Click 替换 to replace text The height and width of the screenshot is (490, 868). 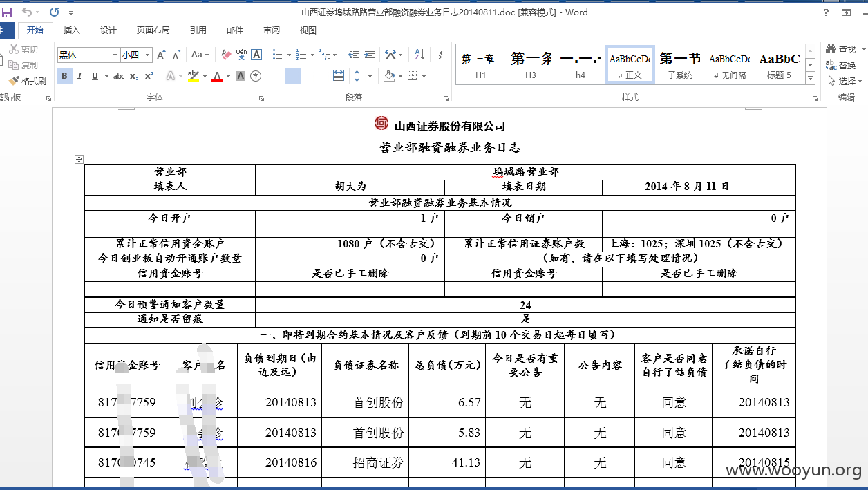tap(841, 65)
